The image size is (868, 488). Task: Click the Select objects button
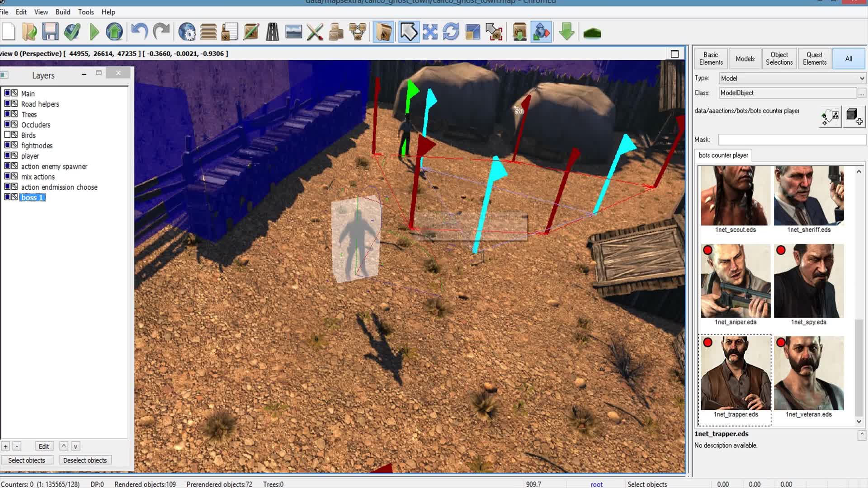click(x=27, y=460)
